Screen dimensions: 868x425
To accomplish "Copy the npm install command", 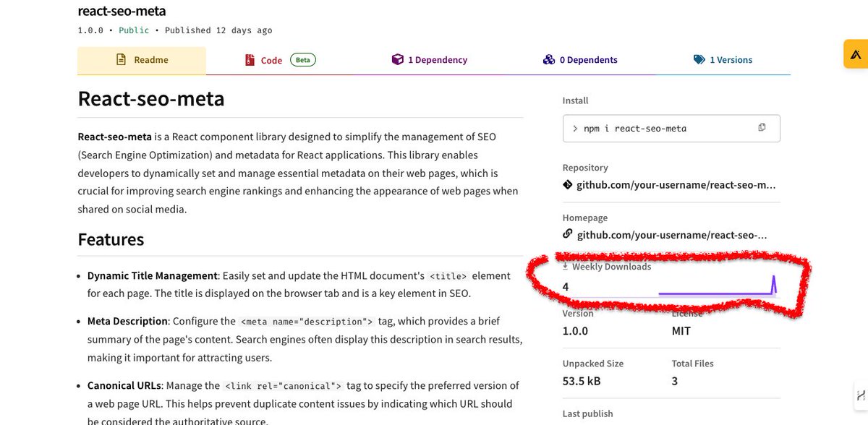I will [x=762, y=128].
